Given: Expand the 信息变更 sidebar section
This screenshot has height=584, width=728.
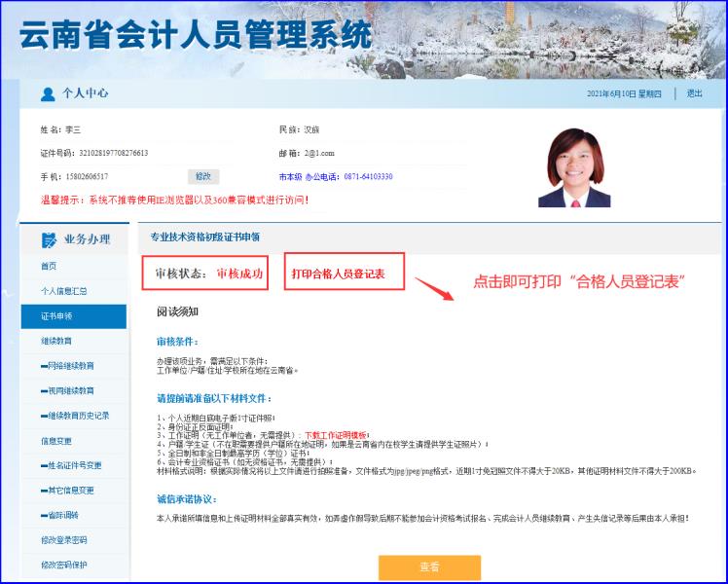Looking at the screenshot, I should pos(56,440).
